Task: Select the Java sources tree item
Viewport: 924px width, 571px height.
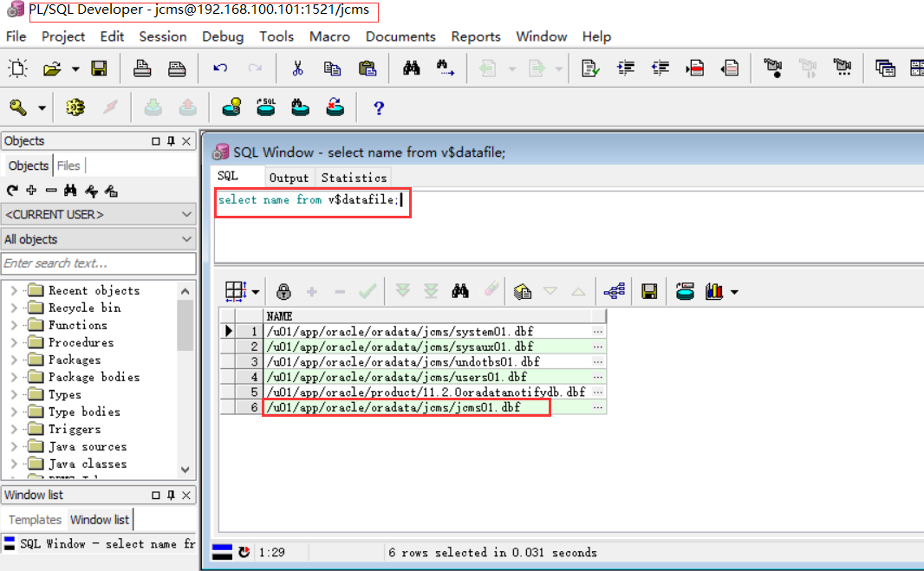Action: [x=88, y=447]
